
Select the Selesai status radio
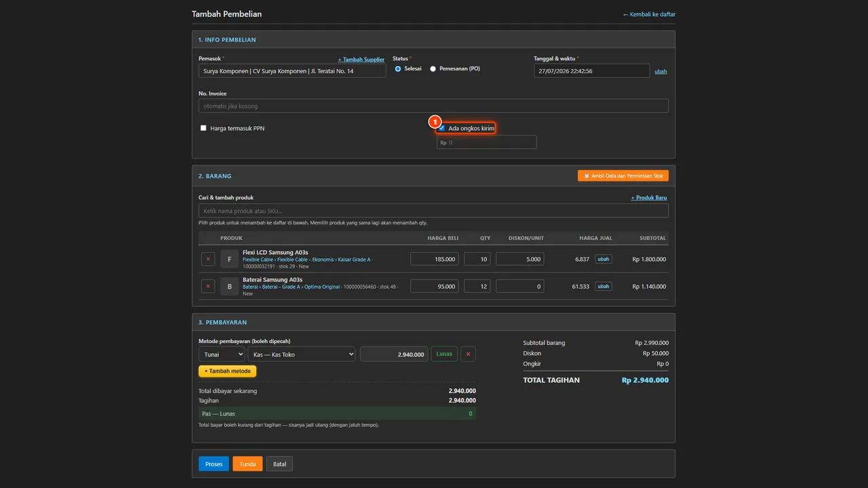point(398,68)
